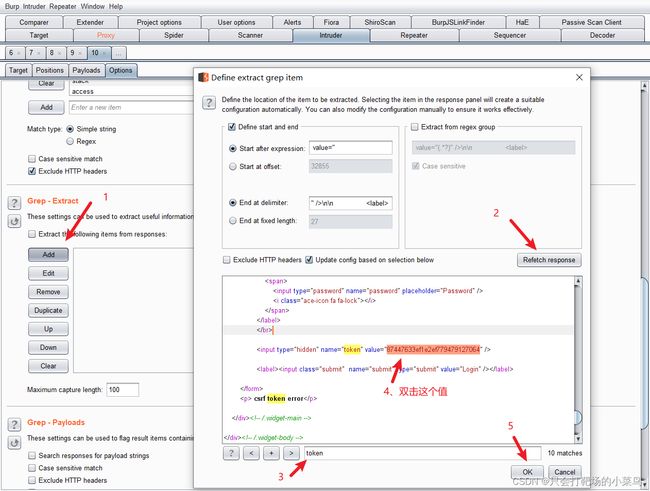Click the Remove button in Grep - Extract
The width and height of the screenshot is (650, 491).
tap(49, 292)
